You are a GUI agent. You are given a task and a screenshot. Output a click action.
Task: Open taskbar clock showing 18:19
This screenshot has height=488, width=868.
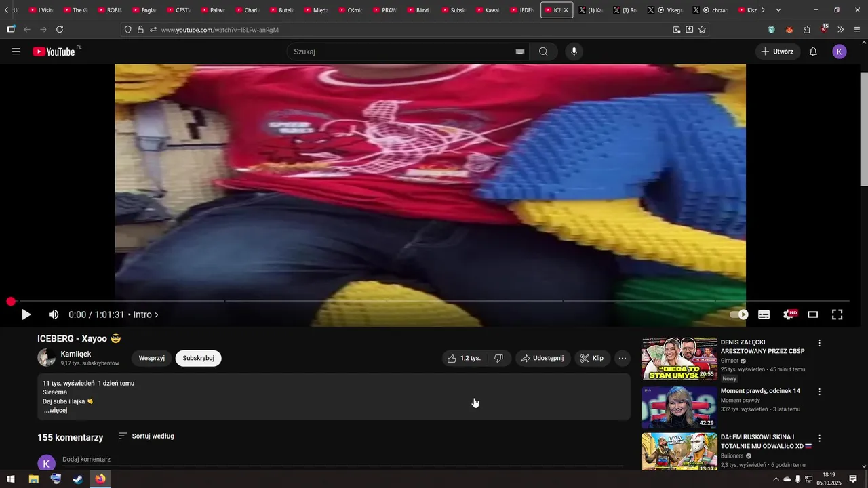(829, 479)
